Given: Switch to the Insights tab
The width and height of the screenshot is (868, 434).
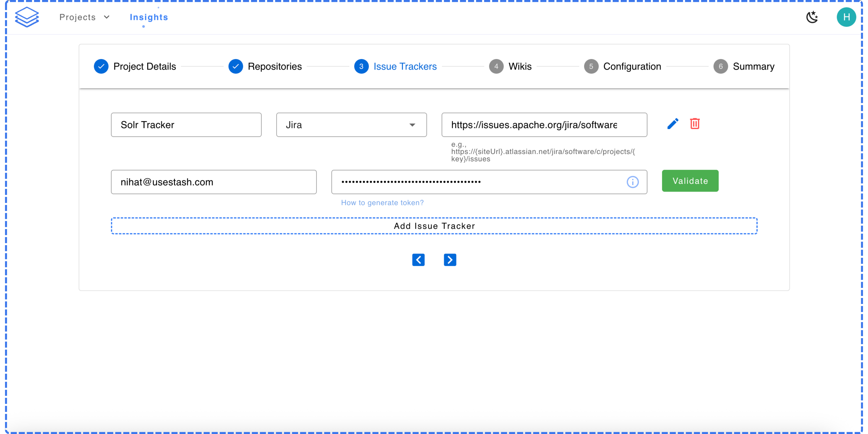Looking at the screenshot, I should (149, 17).
